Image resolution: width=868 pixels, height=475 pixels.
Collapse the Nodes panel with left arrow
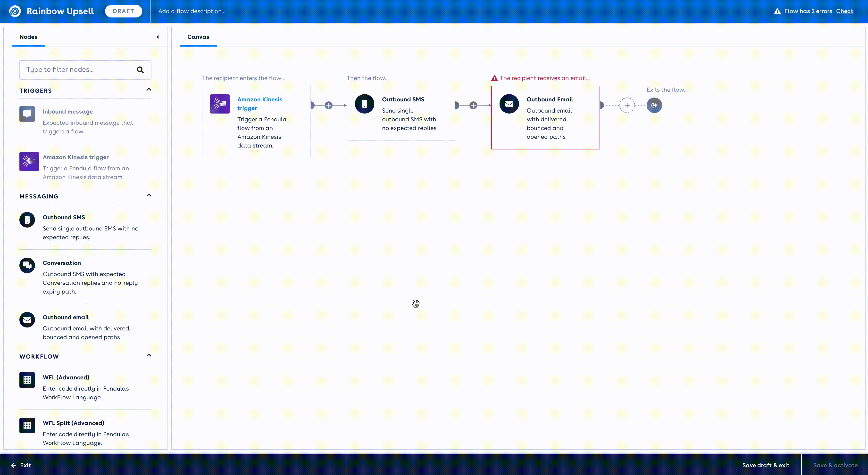coord(157,37)
